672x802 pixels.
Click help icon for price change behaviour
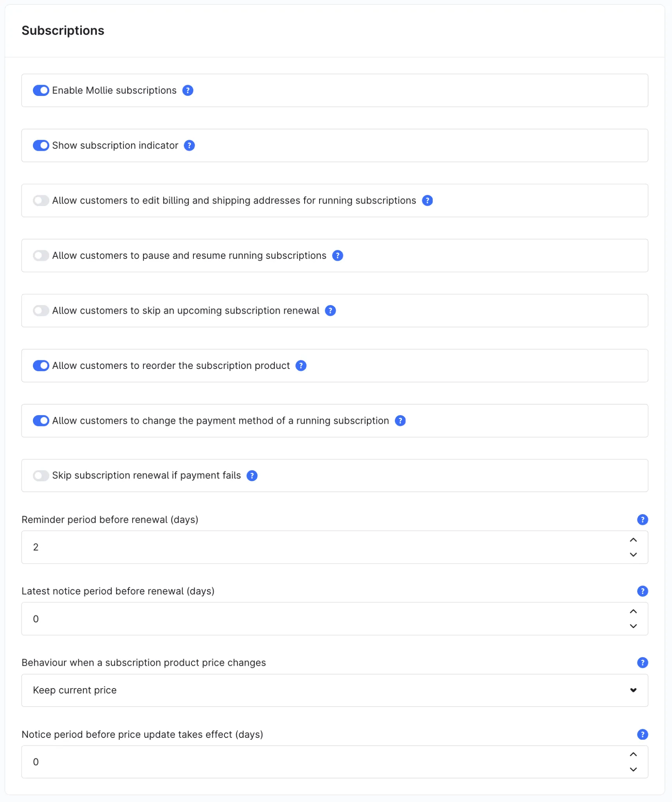(x=642, y=663)
